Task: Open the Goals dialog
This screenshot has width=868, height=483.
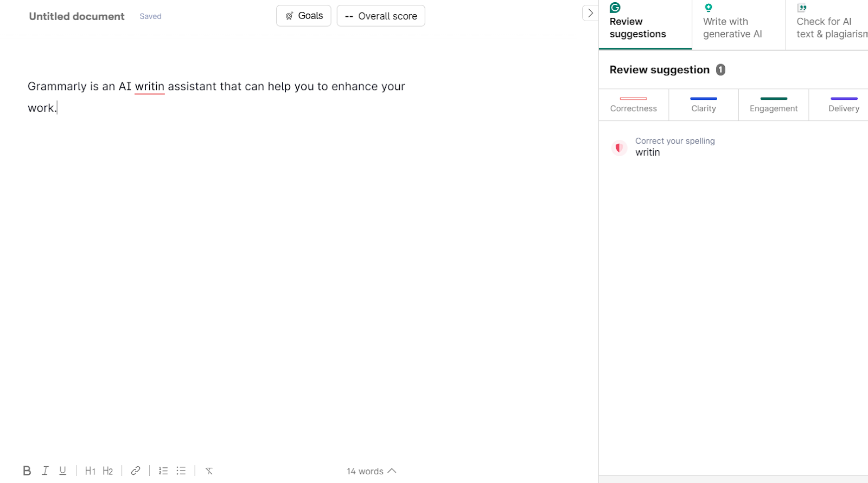Action: click(304, 16)
